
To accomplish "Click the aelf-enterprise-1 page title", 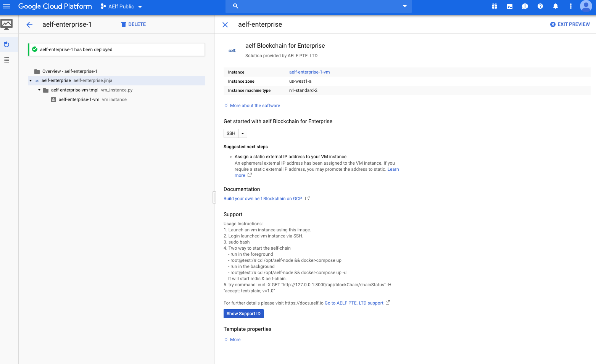I will (67, 24).
